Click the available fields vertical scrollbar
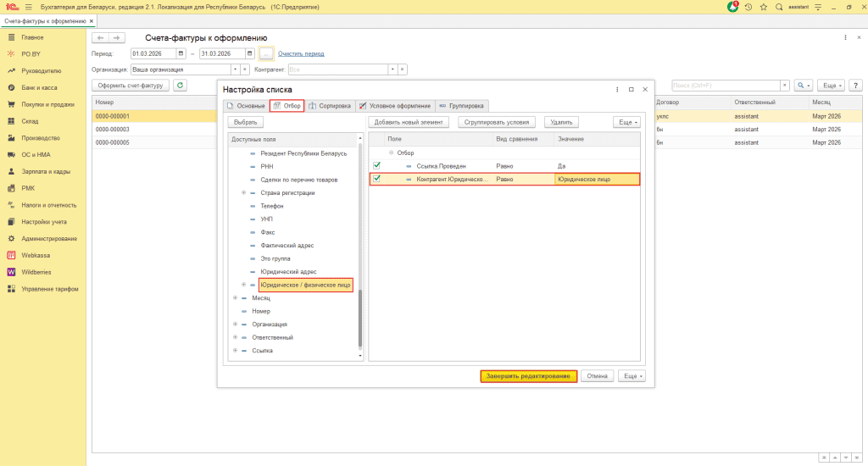Viewport: 868px width, 466px height. (360, 318)
